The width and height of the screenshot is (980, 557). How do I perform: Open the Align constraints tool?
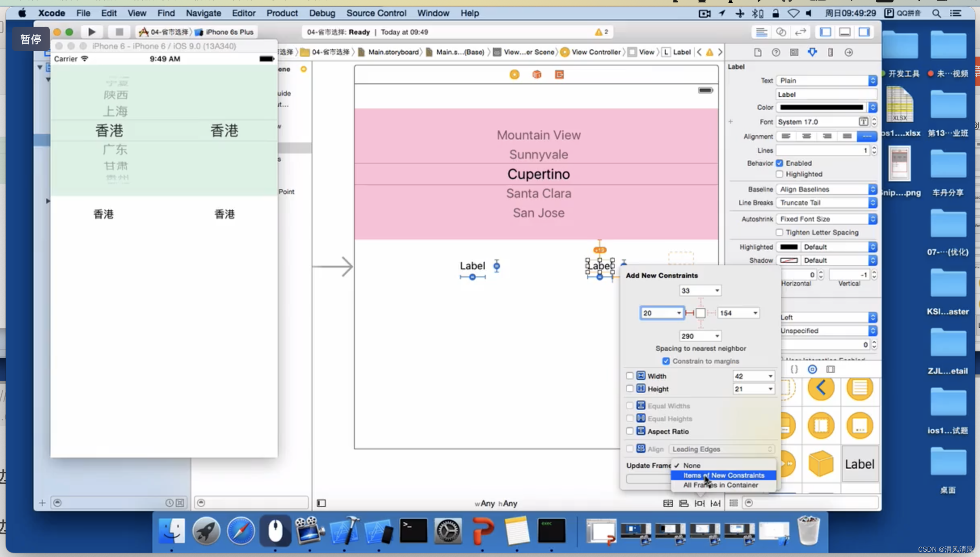coord(684,503)
